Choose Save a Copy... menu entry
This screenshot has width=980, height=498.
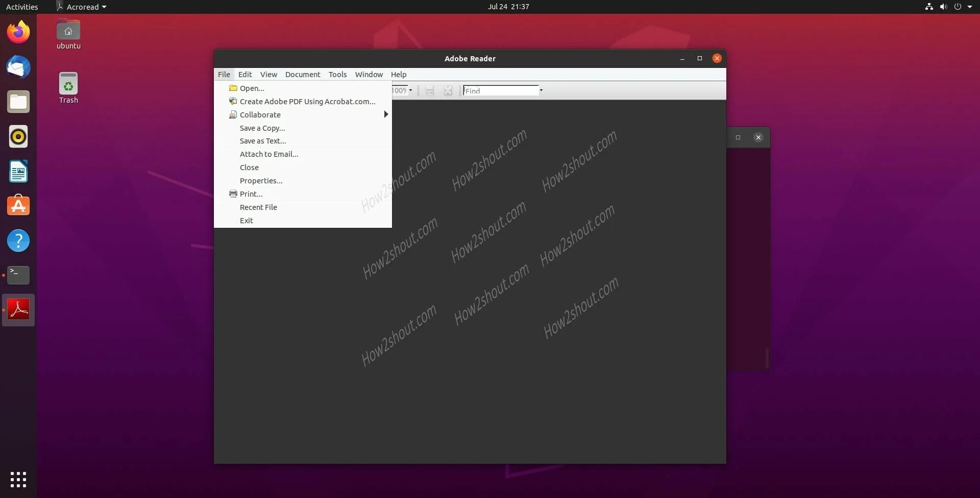[x=303, y=128]
